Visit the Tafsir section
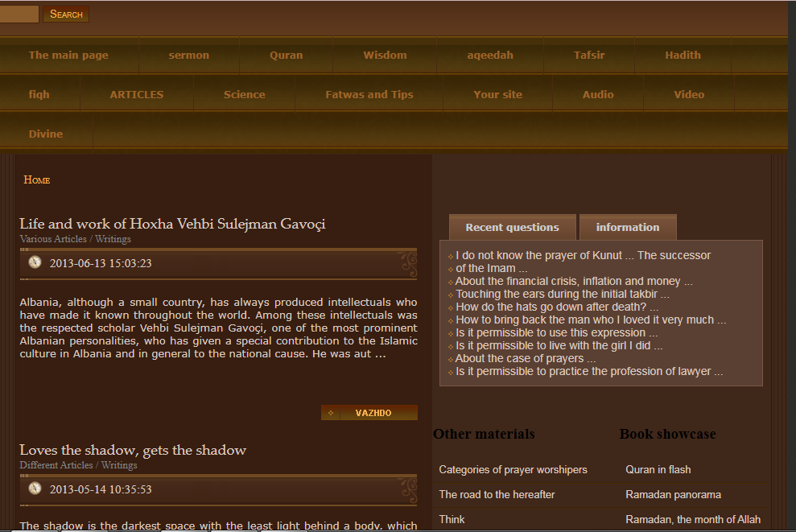Screen dimensions: 796x532 click(x=588, y=55)
